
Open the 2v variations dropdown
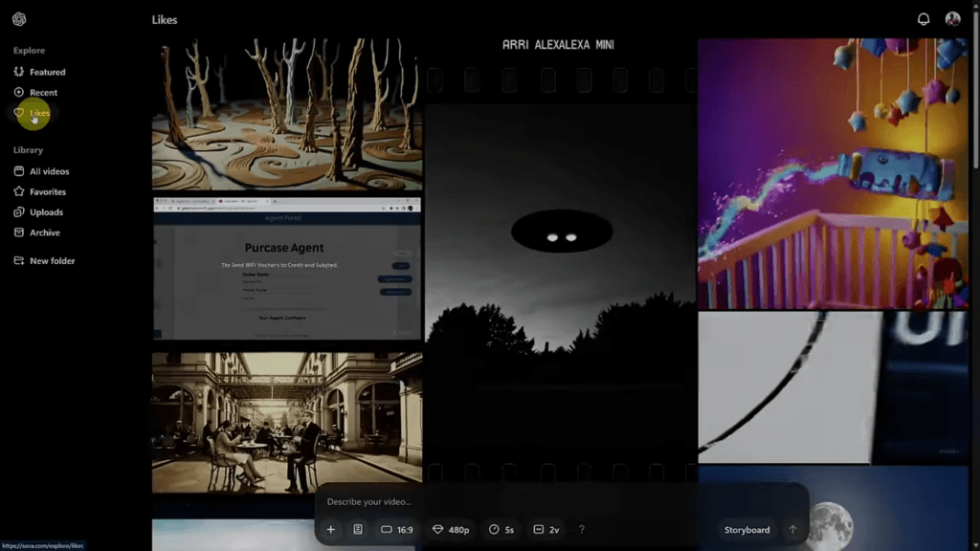pos(546,529)
